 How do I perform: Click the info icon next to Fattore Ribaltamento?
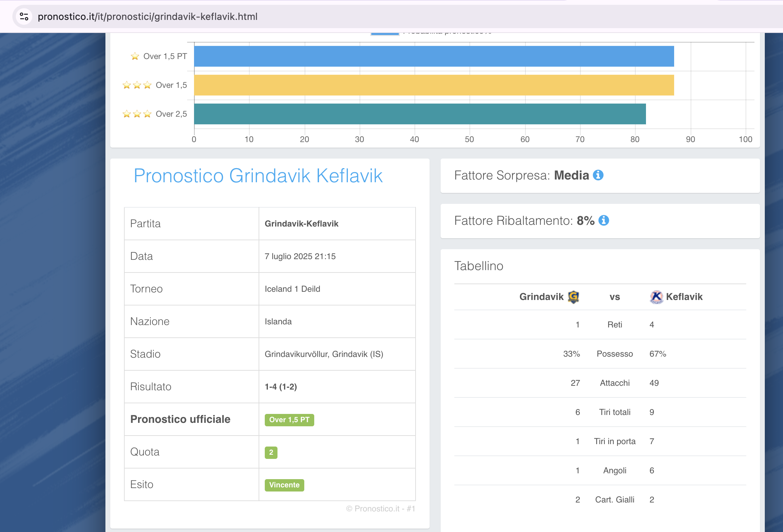point(604,221)
